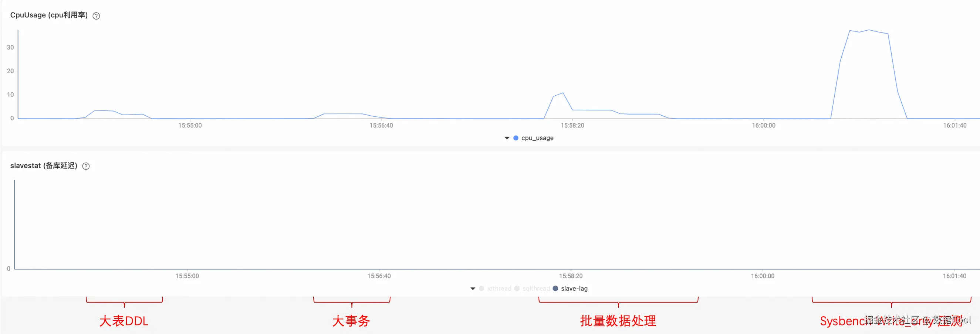Select the 15:56:40 label on the slavestat axis

[379, 276]
